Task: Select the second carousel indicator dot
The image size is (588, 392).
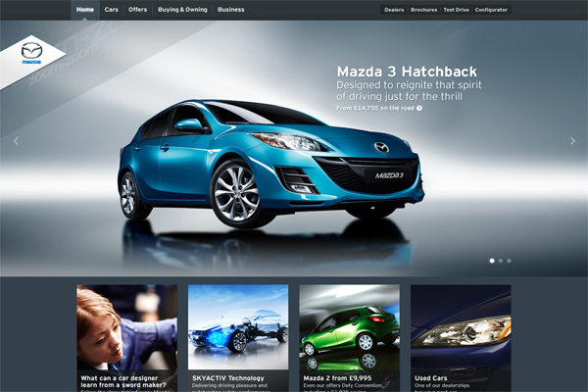Action: click(x=500, y=261)
